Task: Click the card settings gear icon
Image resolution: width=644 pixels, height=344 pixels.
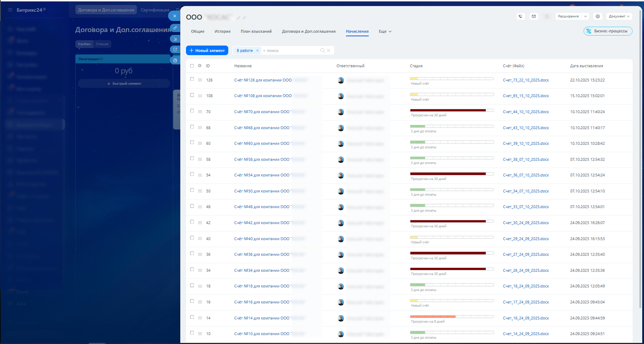Action: [x=598, y=16]
